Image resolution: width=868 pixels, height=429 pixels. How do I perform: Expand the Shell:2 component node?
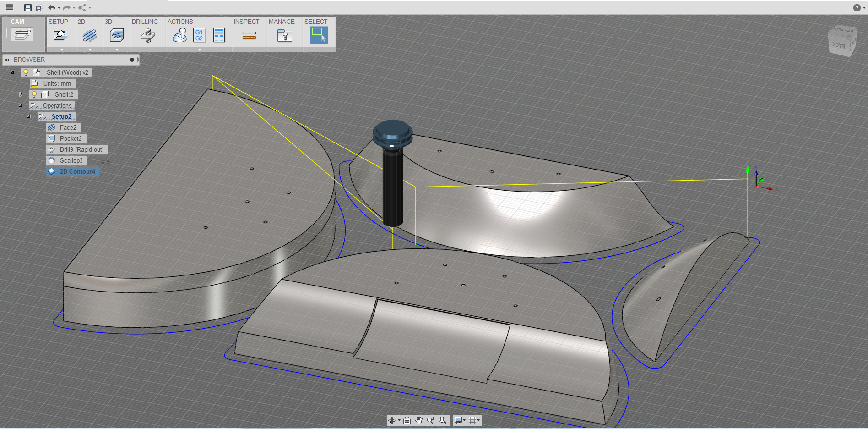[x=21, y=94]
